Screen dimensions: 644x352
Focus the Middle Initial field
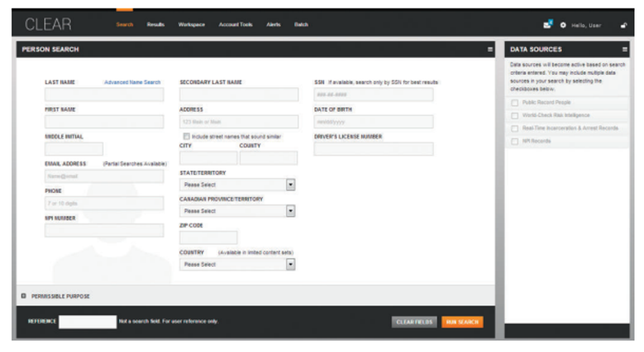pyautogui.click(x=74, y=149)
